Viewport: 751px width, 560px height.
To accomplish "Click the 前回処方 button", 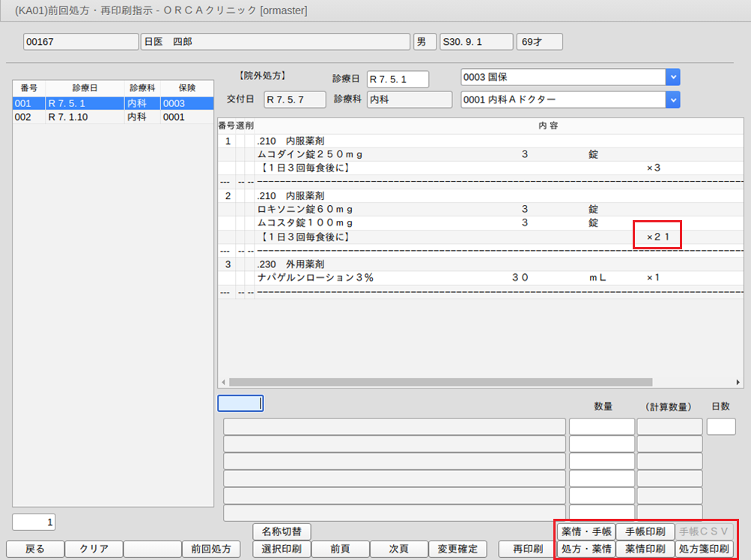I will coord(210,549).
